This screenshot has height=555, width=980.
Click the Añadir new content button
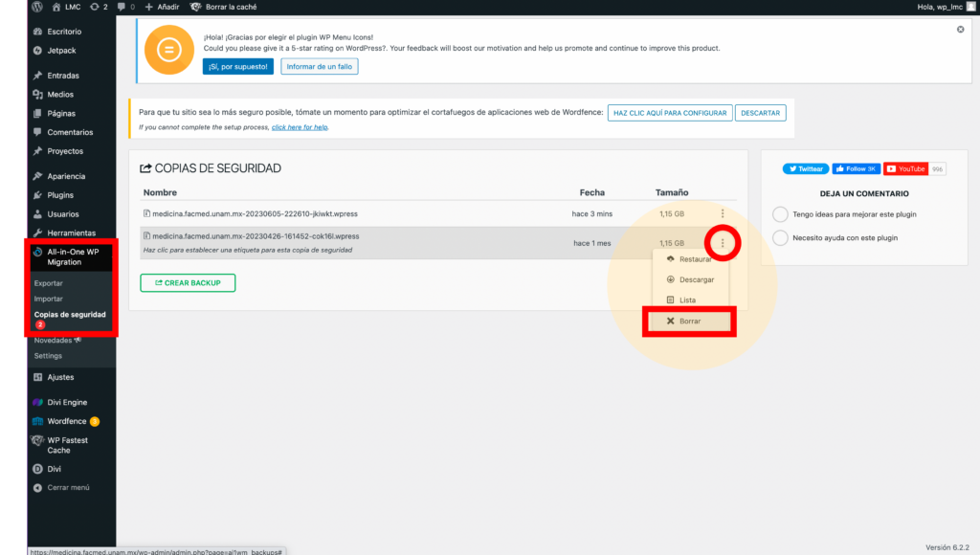(162, 7)
